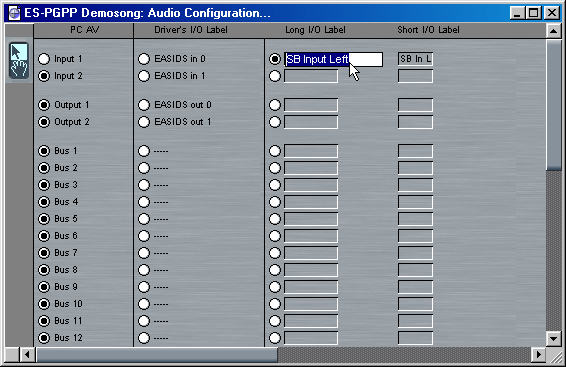Click long label field for Bus 1 row
566x367 pixels.
[311, 151]
